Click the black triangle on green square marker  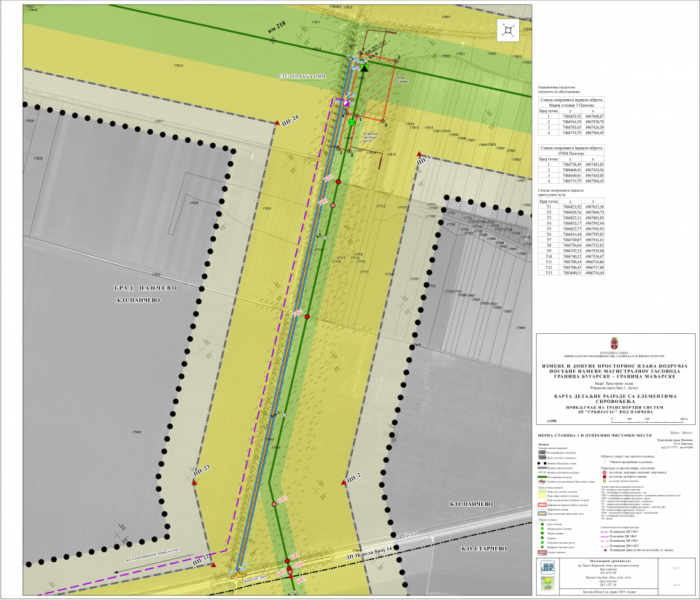coord(365,68)
